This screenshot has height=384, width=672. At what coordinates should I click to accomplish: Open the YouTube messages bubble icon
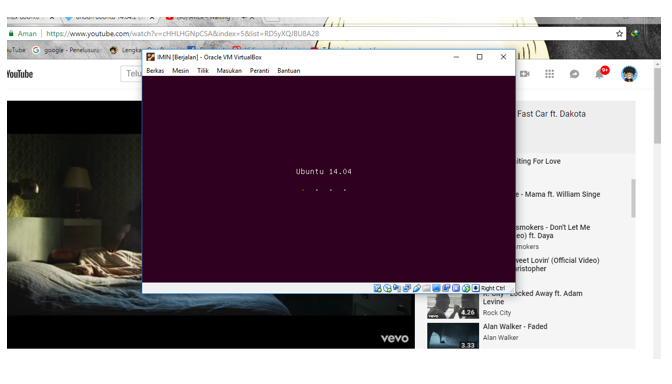pos(574,74)
